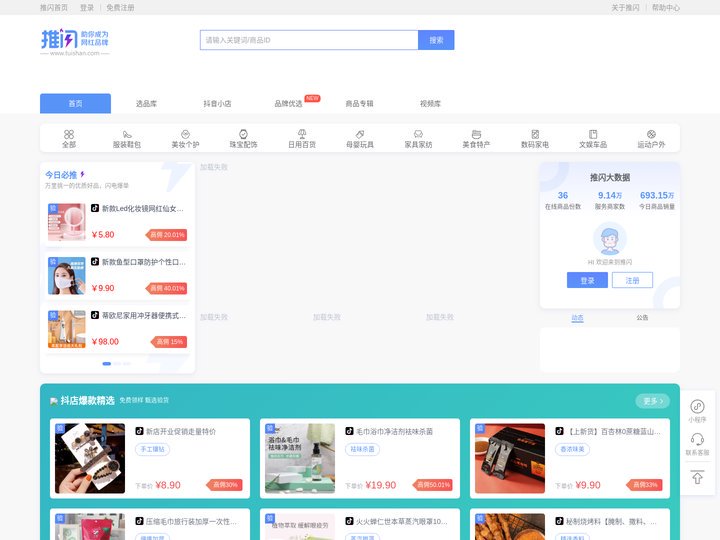Switch to the 首页 tab
Viewport: 720px width, 540px height.
(x=75, y=103)
